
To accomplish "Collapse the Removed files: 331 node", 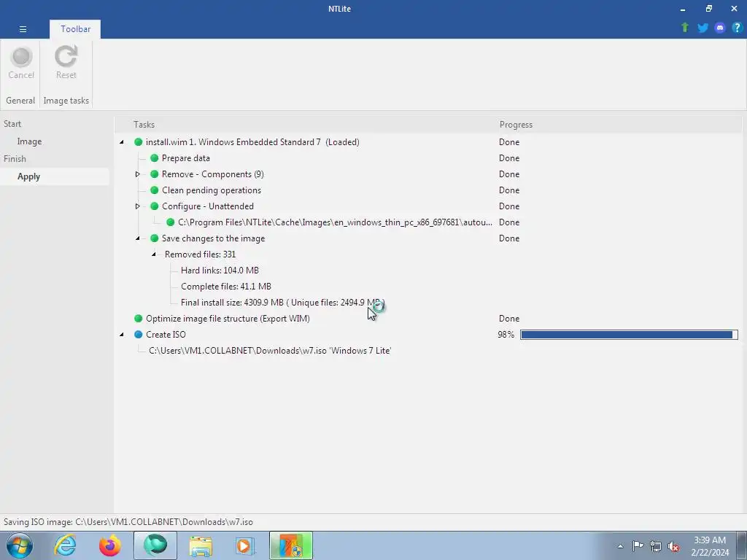I will (x=153, y=254).
